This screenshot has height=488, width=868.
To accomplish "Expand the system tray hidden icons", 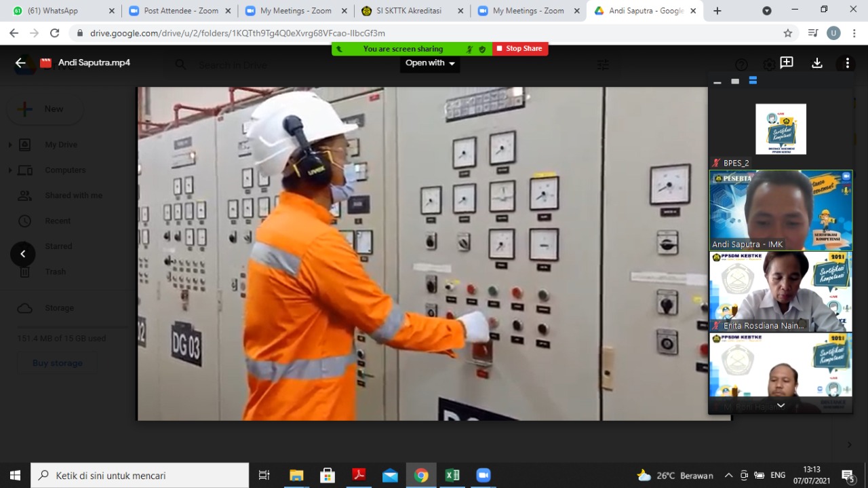I will [728, 475].
